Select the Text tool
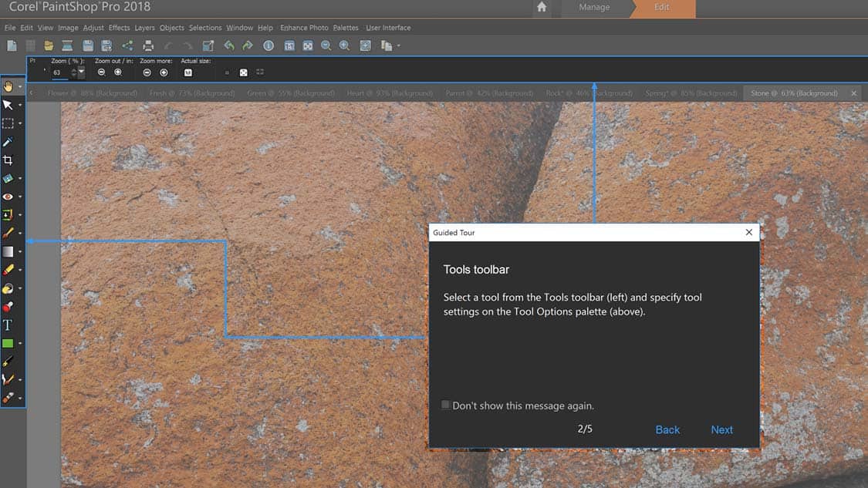868x488 pixels. tap(8, 325)
